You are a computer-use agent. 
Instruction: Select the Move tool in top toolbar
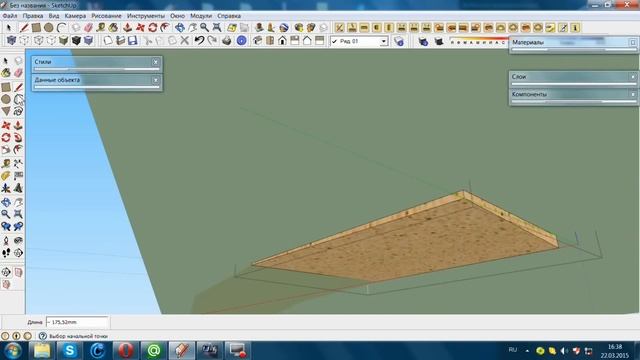tap(140, 28)
